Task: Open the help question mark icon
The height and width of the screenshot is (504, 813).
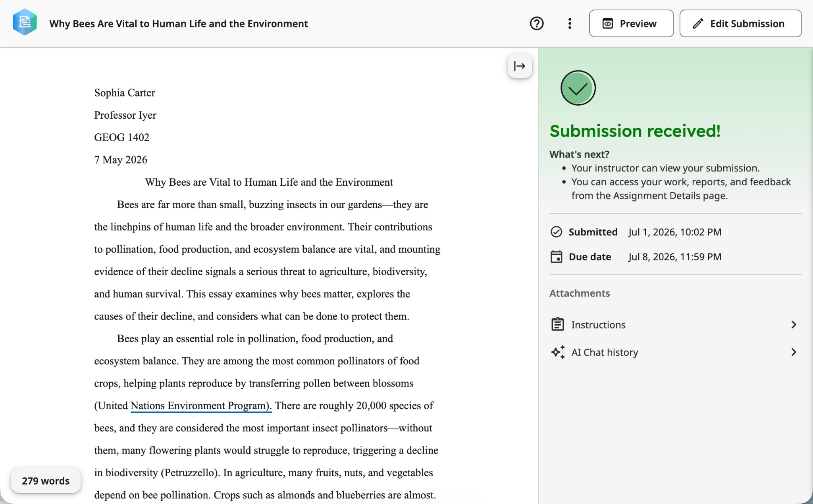Action: coord(537,23)
